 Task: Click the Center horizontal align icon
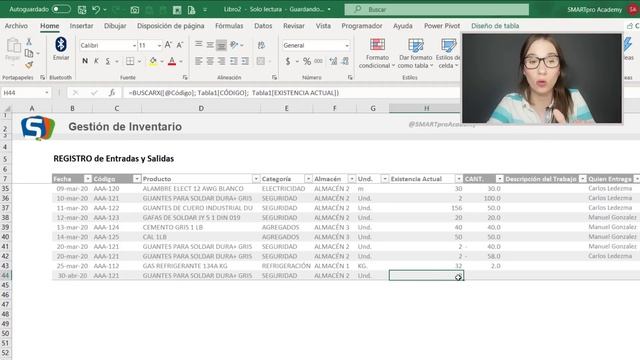[210, 61]
